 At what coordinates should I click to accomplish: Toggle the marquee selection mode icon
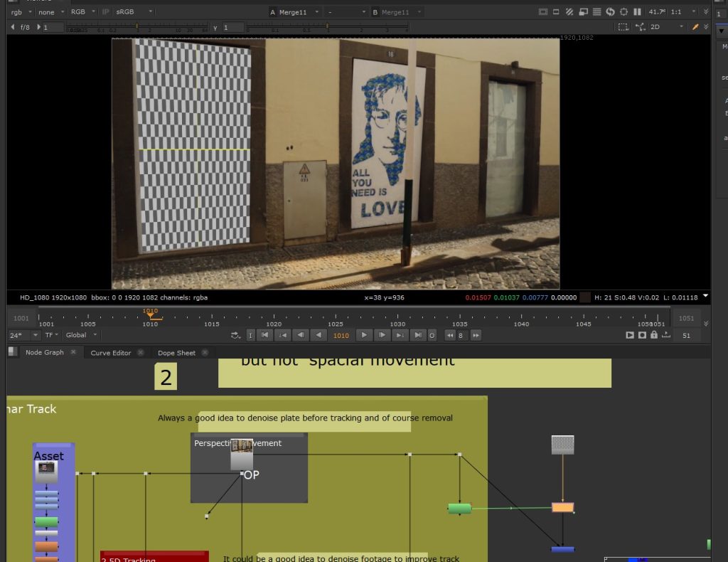(x=623, y=27)
